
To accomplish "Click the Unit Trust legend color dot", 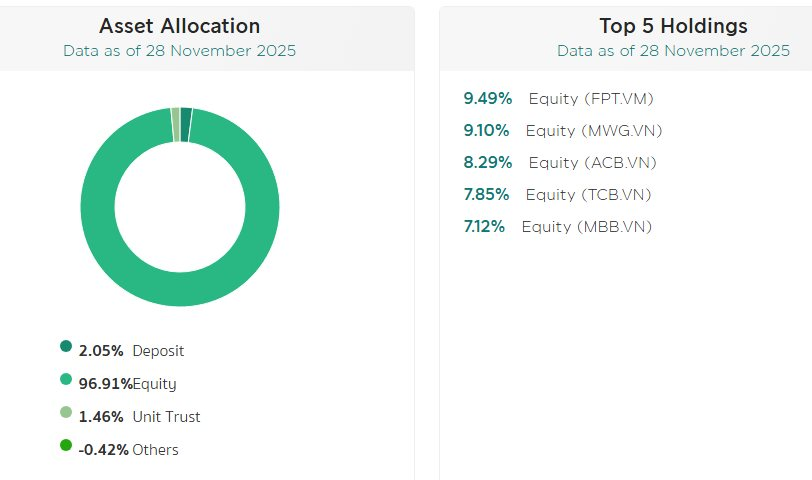I will click(x=66, y=413).
